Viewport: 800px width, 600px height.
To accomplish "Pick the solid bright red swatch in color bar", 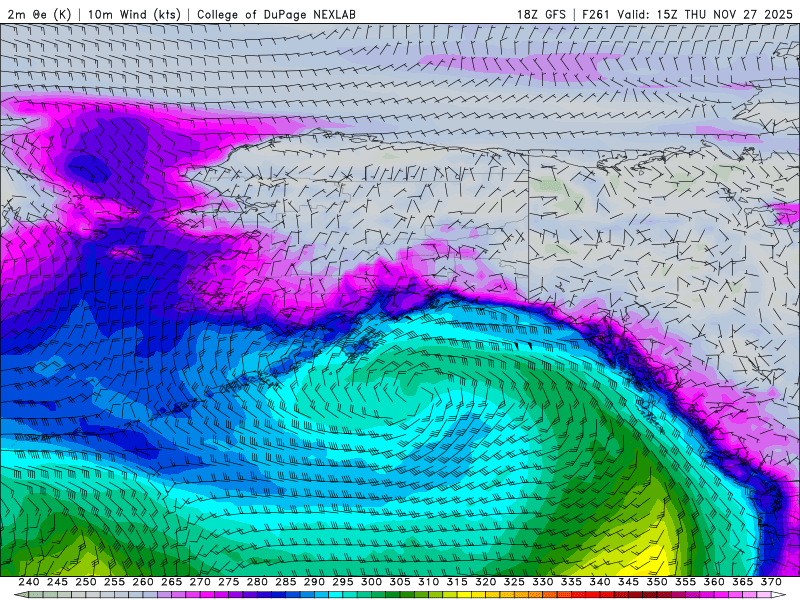I will coord(592,595).
